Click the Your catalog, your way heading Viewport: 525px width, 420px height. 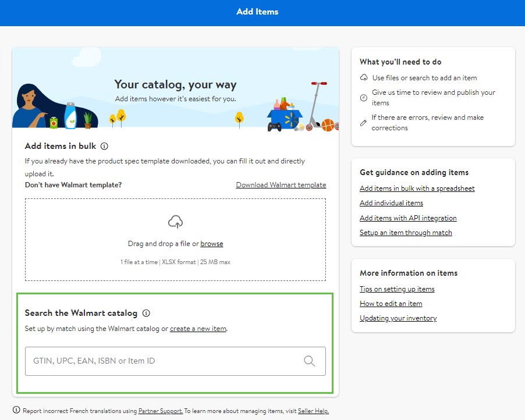[175, 84]
